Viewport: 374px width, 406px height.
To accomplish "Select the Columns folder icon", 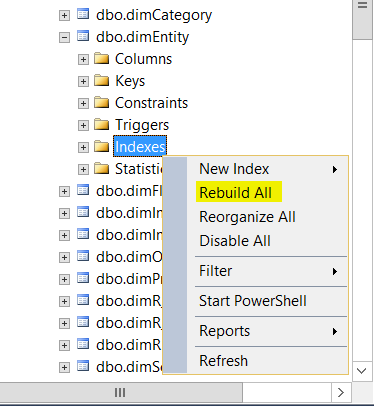I will pyautogui.click(x=102, y=58).
